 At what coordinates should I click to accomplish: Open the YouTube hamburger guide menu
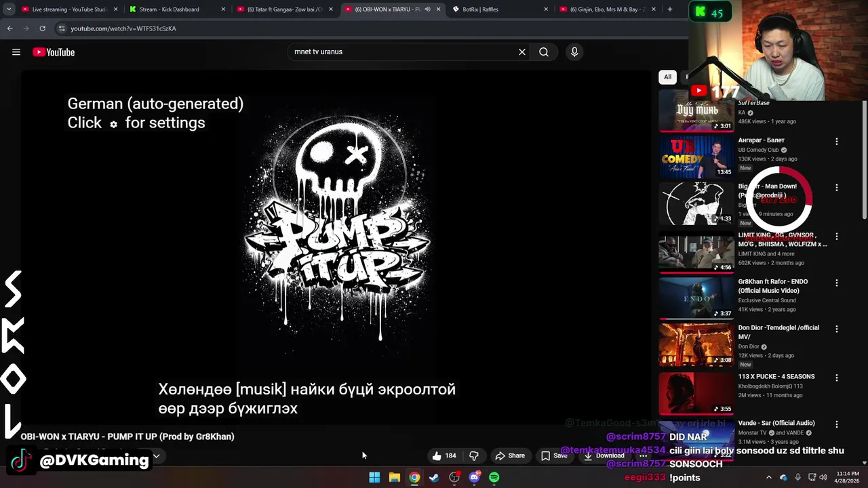click(x=16, y=52)
